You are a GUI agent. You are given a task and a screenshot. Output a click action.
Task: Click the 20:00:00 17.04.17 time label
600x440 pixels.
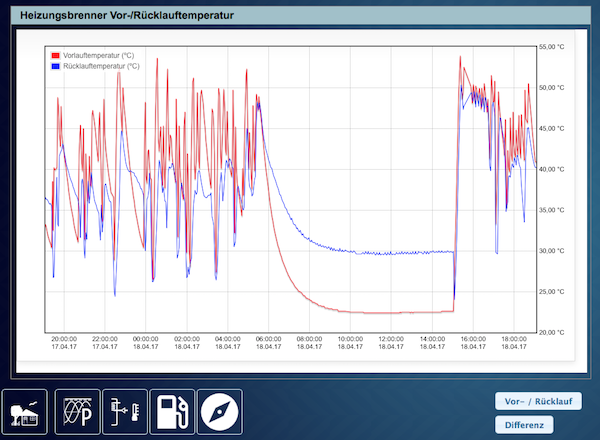[x=64, y=343]
